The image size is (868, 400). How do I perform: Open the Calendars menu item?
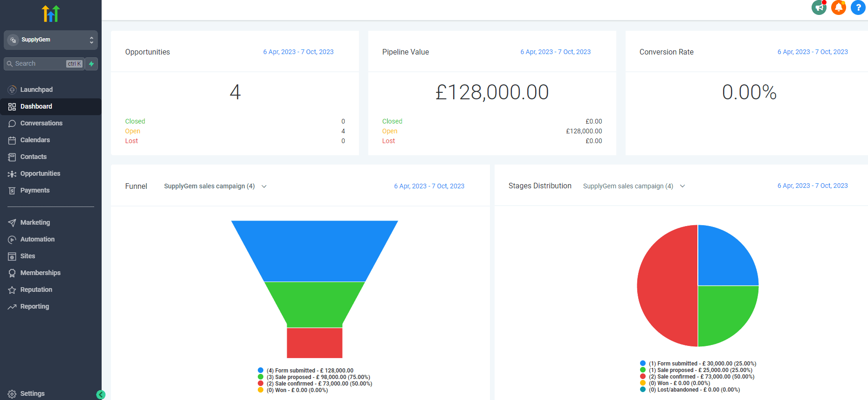(x=51, y=140)
